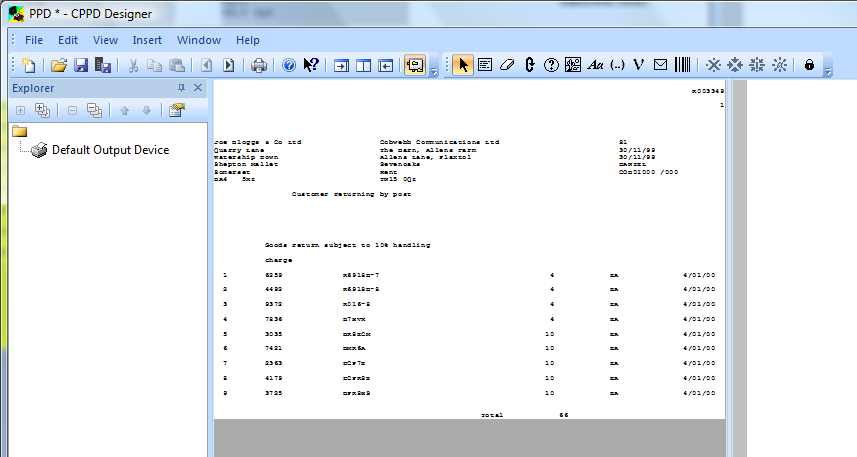Image resolution: width=857 pixels, height=457 pixels.
Task: Open a file using the folder icon
Action: (59, 65)
